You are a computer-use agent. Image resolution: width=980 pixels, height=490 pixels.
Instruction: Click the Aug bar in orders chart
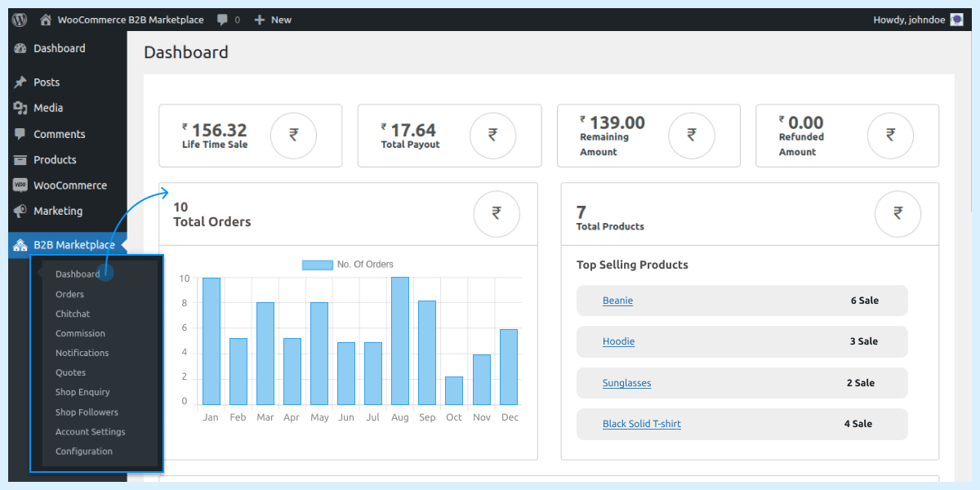[x=400, y=341]
